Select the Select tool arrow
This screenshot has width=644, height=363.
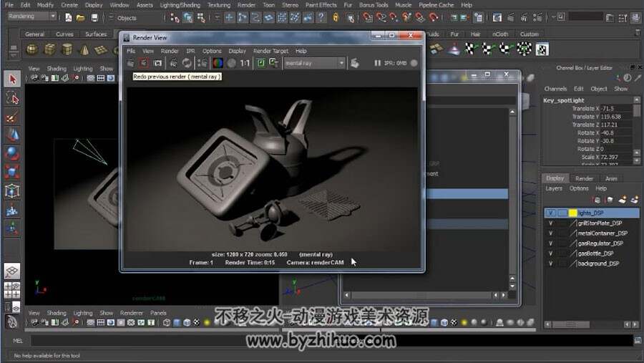pyautogui.click(x=12, y=79)
